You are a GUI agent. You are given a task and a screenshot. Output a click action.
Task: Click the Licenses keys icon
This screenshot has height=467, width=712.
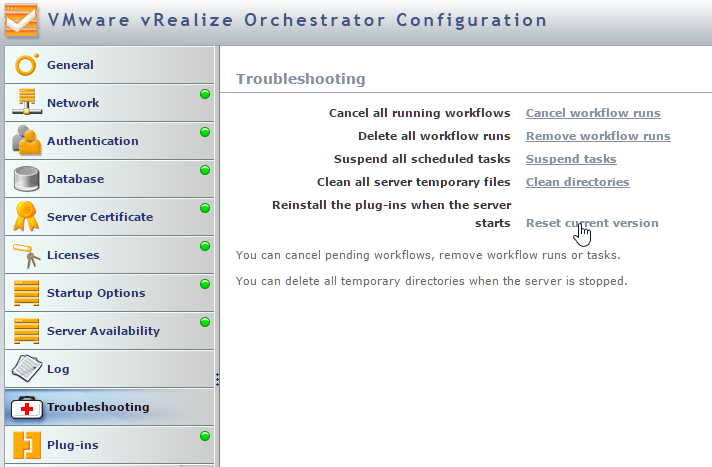(27, 255)
